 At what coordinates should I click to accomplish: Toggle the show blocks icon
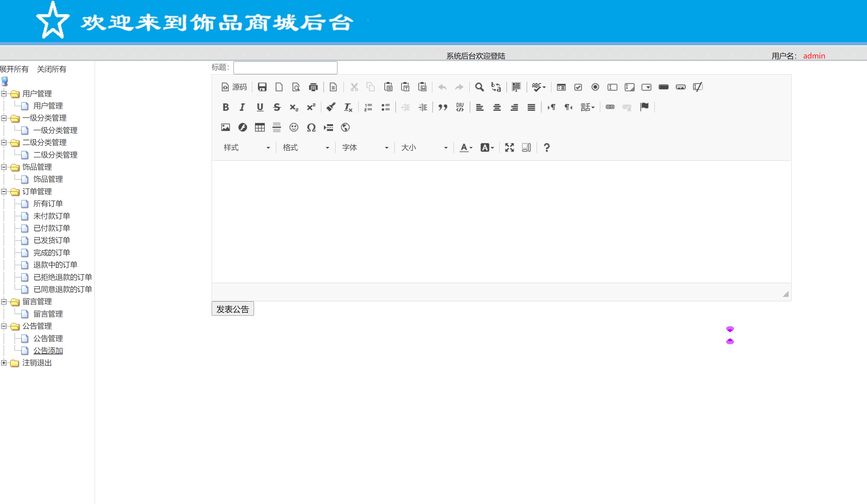pos(526,148)
